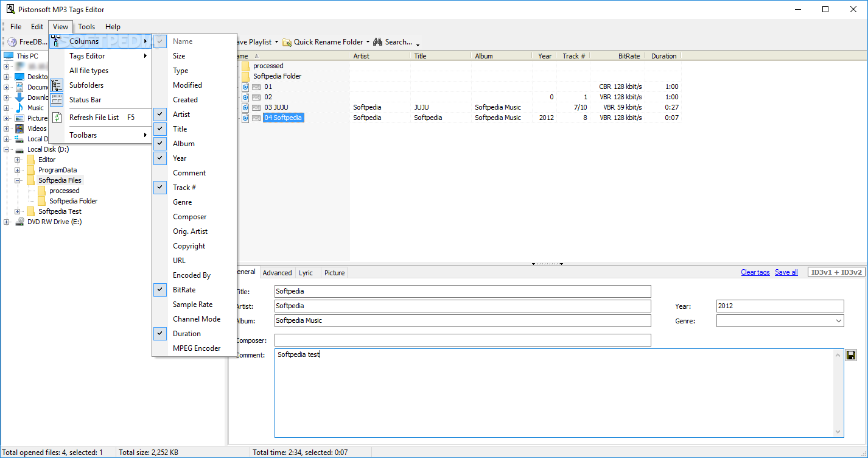Switch to the Advanced tab
868x458 pixels.
coord(277,273)
